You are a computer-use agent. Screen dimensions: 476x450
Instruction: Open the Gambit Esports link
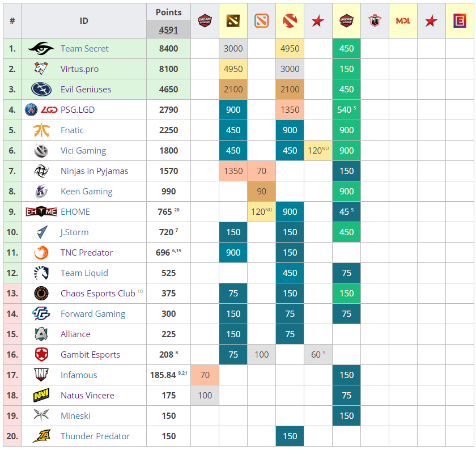click(90, 354)
